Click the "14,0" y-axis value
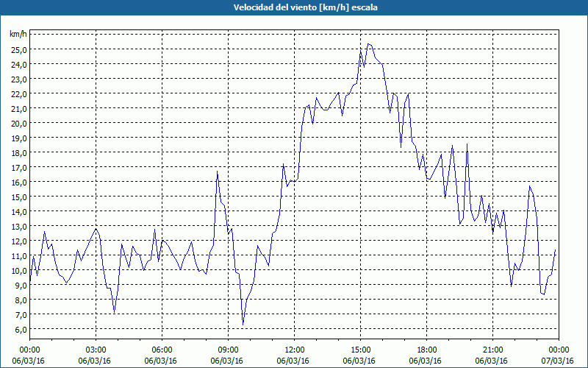 click(20, 212)
